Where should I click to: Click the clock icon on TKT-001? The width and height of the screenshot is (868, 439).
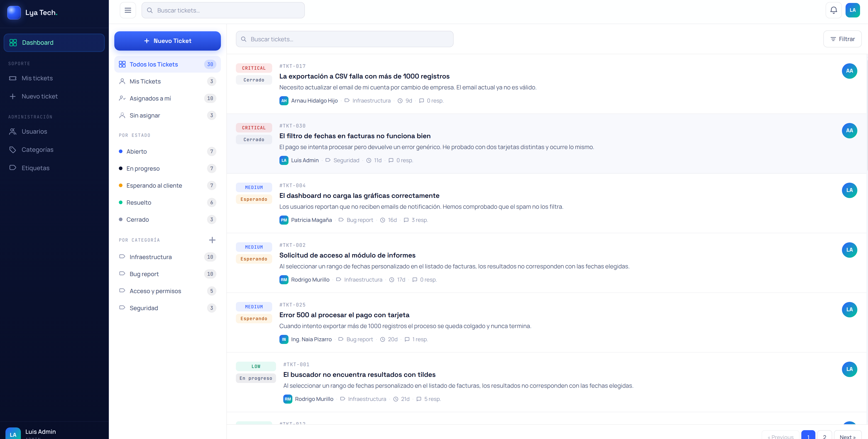pos(396,399)
